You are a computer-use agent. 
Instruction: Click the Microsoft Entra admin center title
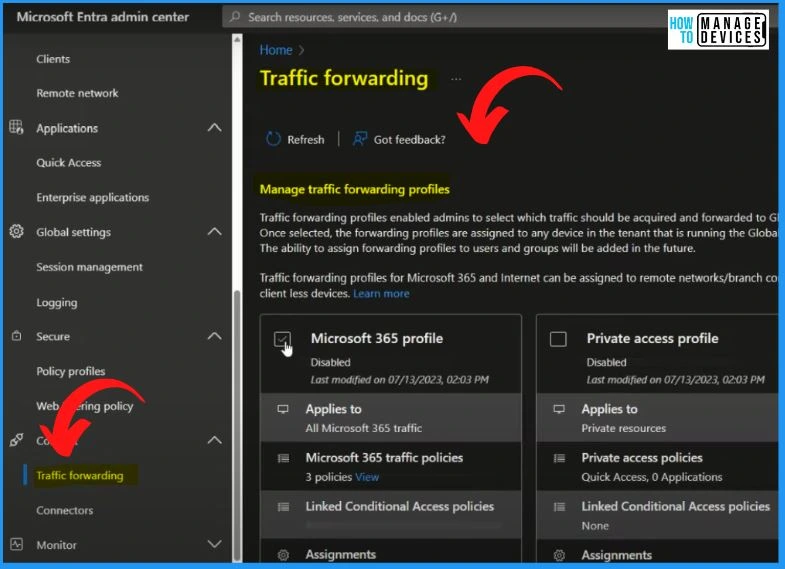[x=103, y=17]
